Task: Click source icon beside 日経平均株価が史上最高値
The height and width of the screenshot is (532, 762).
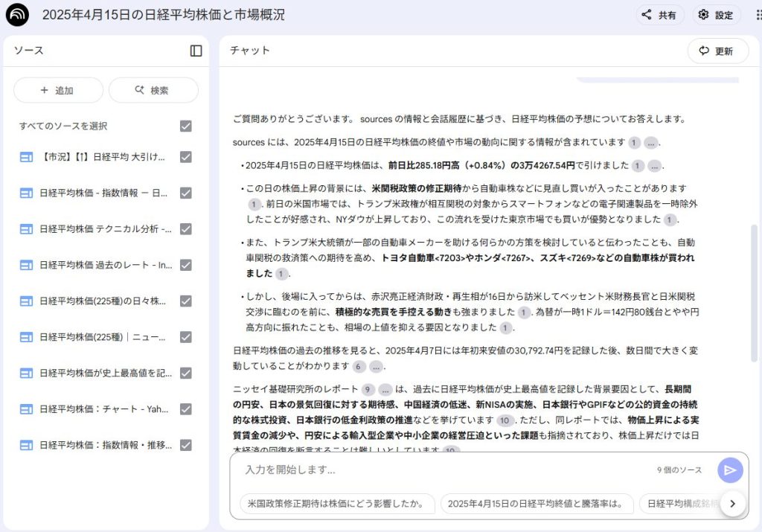Action: [x=26, y=373]
